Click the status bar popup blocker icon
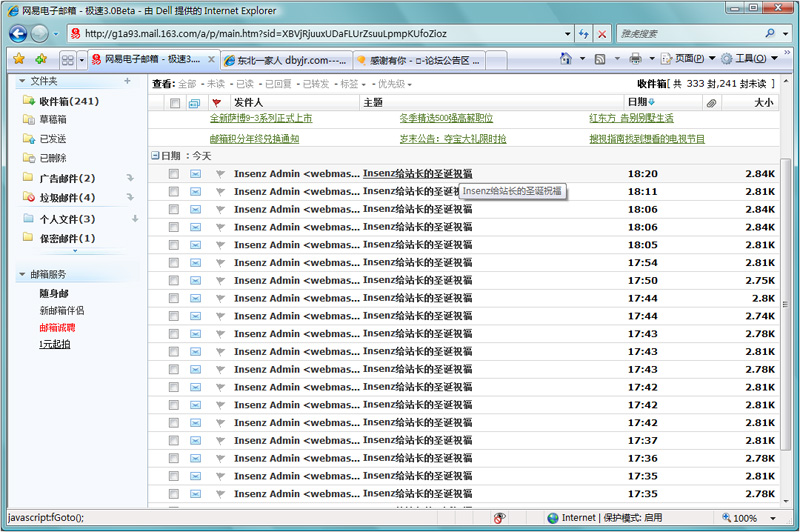The height and width of the screenshot is (532, 800). coord(498,518)
